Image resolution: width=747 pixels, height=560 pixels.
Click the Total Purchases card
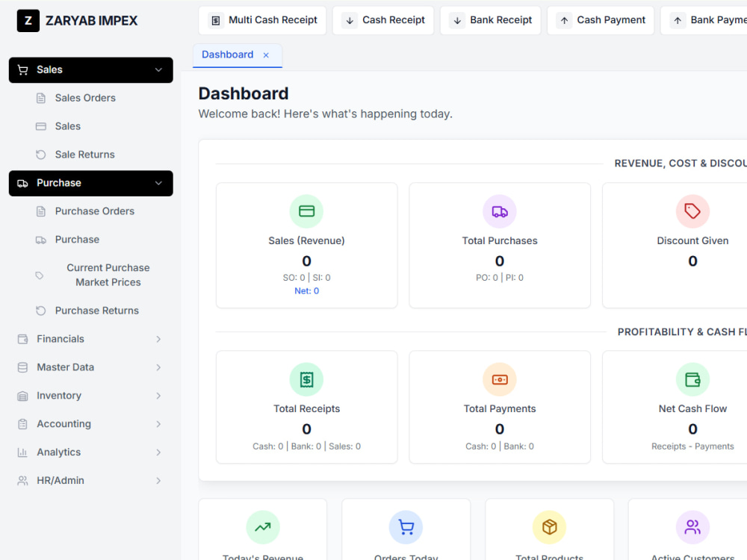pyautogui.click(x=500, y=246)
